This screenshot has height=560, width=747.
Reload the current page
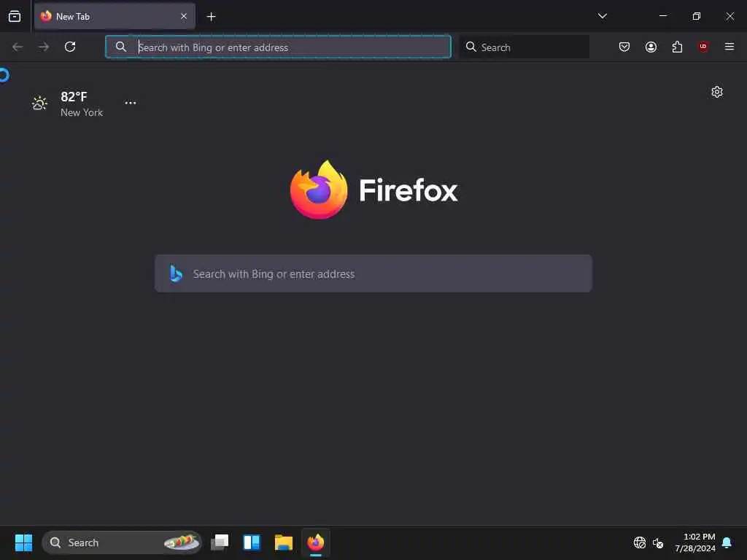[x=70, y=47]
